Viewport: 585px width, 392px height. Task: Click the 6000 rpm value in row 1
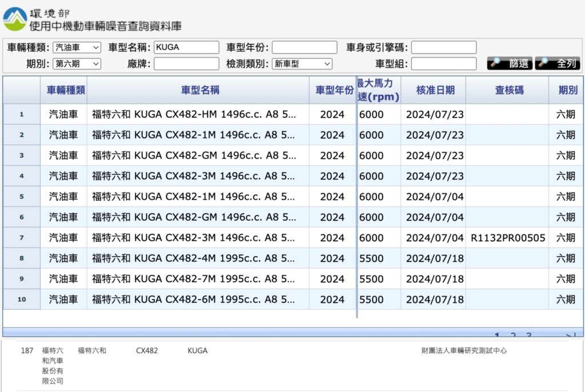[x=371, y=114]
